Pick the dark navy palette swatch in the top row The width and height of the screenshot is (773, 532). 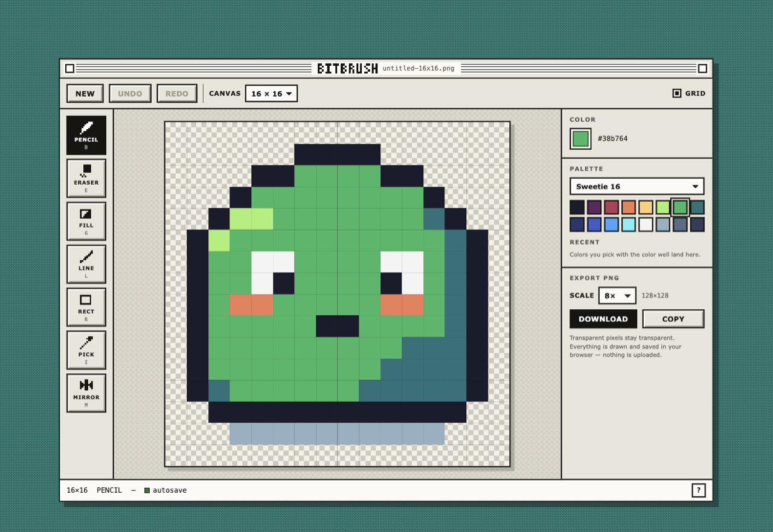(577, 207)
